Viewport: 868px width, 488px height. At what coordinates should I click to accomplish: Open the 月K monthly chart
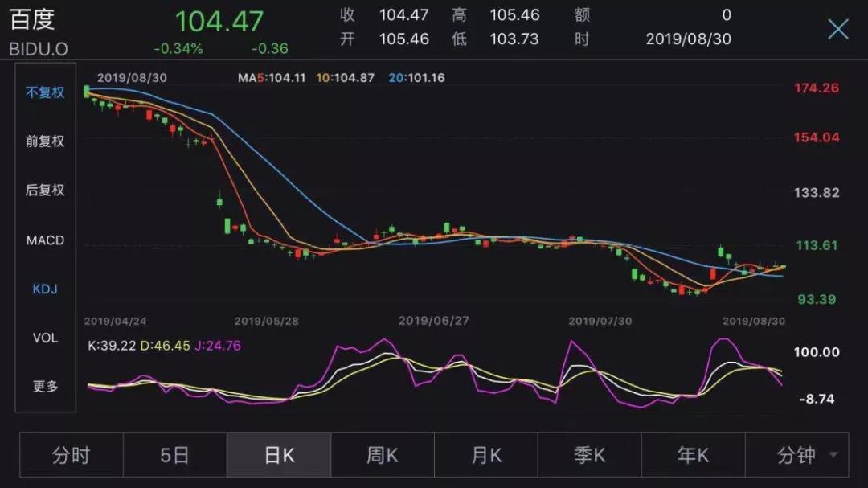click(485, 454)
